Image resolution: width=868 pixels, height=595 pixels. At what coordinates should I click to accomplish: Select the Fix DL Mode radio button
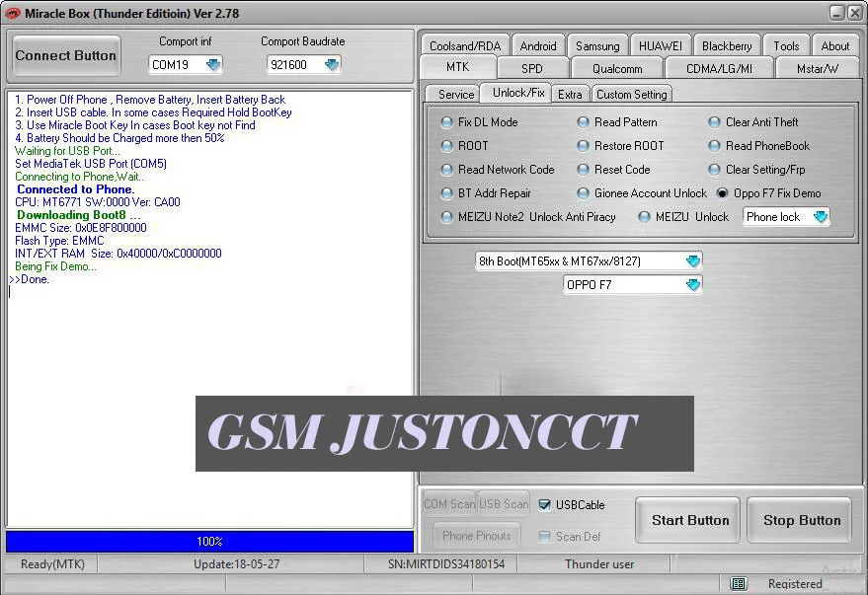pos(446,122)
